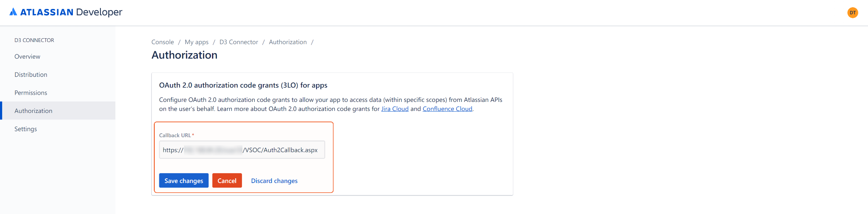Open Settings from the sidebar
Screen dimensions: 868x214
click(26, 129)
